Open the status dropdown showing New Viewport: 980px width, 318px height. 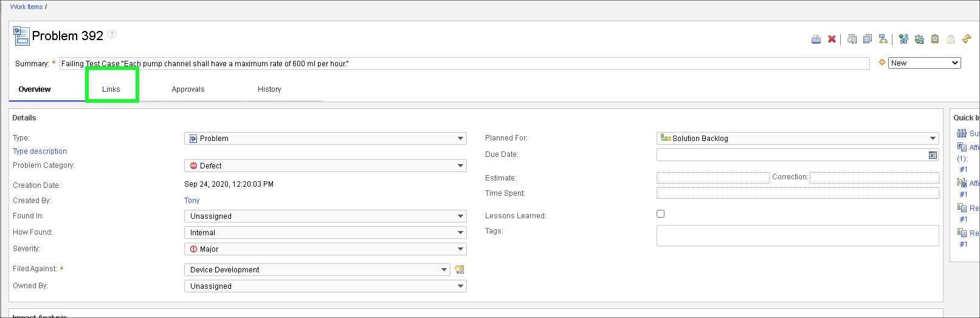pyautogui.click(x=924, y=63)
